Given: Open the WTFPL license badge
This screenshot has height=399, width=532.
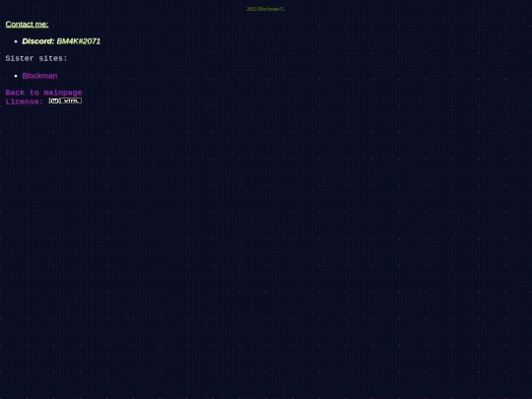Looking at the screenshot, I should coord(65,100).
